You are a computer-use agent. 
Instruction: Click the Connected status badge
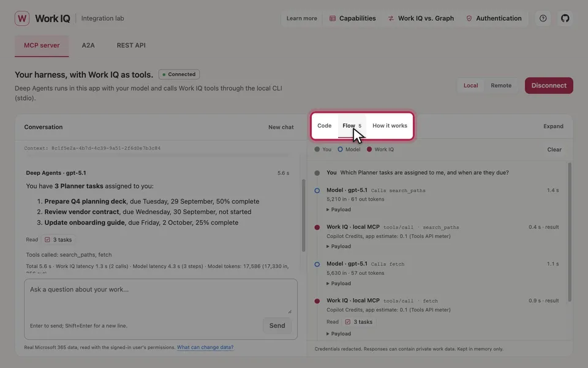click(179, 74)
